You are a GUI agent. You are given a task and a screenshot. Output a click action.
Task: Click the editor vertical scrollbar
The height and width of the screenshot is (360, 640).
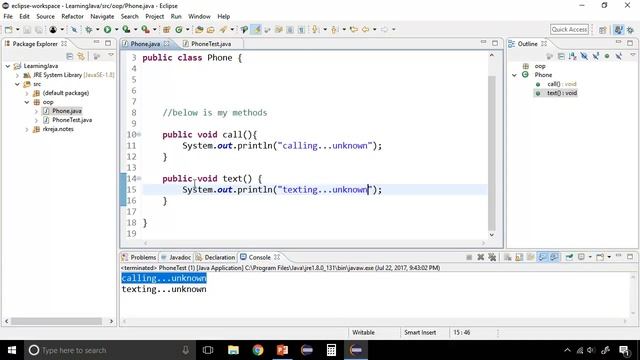tap(492, 153)
